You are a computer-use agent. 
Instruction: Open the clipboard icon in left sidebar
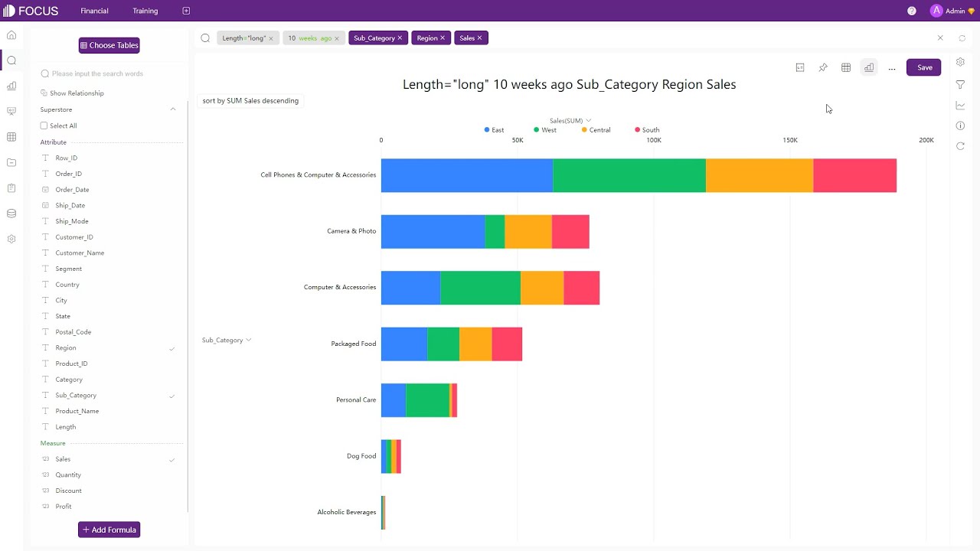pyautogui.click(x=11, y=188)
